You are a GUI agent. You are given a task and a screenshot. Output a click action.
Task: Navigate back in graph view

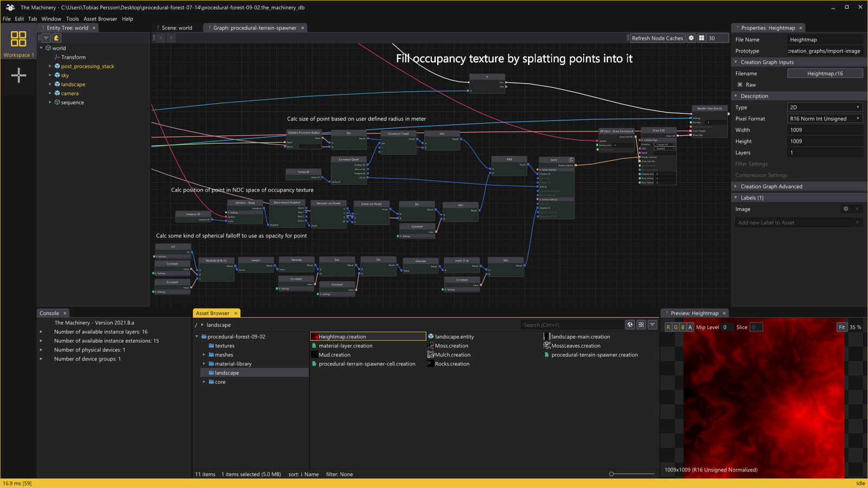(x=161, y=38)
